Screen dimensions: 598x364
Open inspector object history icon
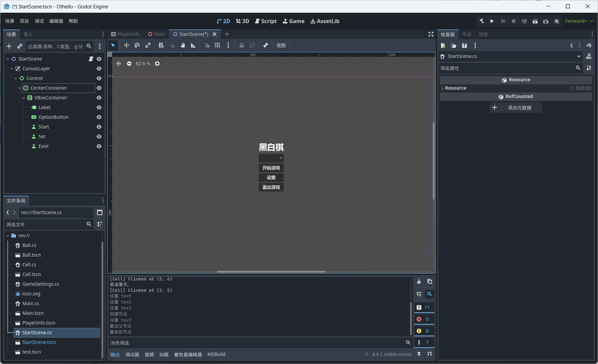coord(589,45)
